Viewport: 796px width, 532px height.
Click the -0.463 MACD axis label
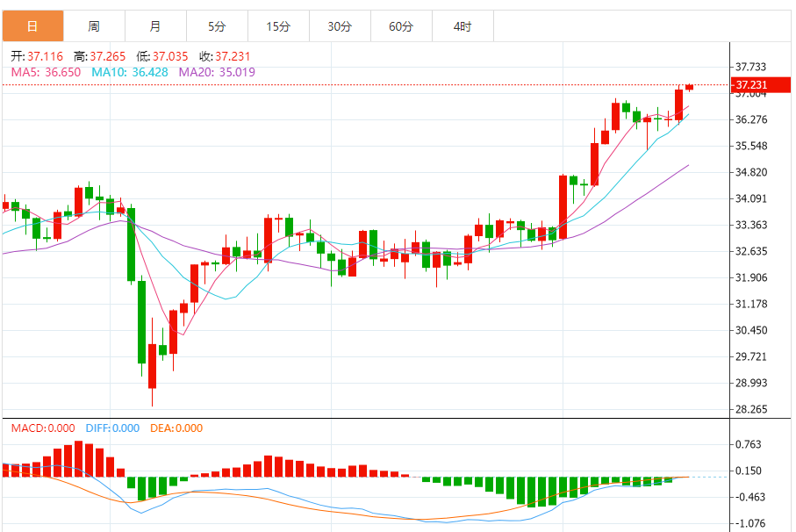(x=749, y=498)
